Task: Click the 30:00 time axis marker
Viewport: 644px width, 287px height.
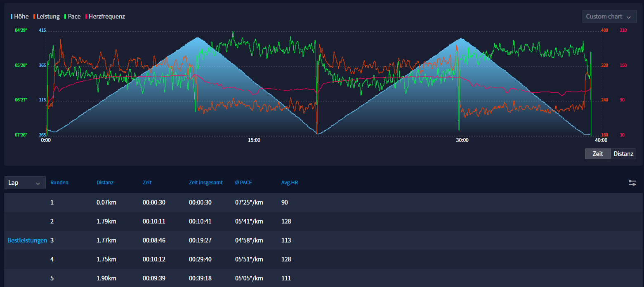Action: pyautogui.click(x=462, y=140)
